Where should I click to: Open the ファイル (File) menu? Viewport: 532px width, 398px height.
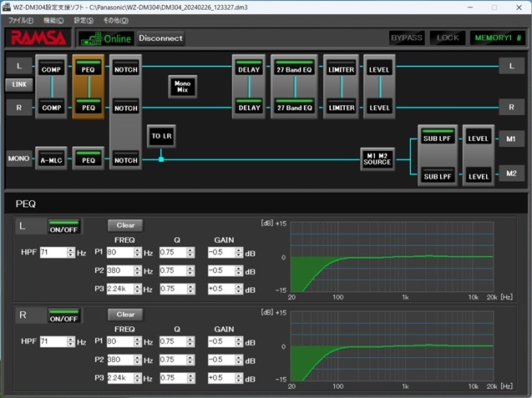(x=21, y=19)
